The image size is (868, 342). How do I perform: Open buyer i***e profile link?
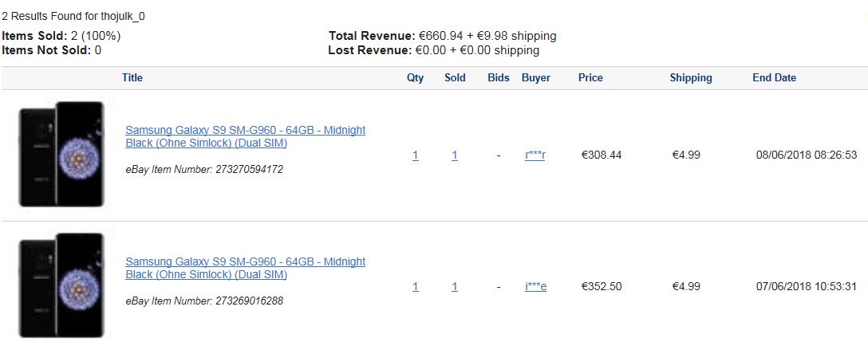pos(536,287)
